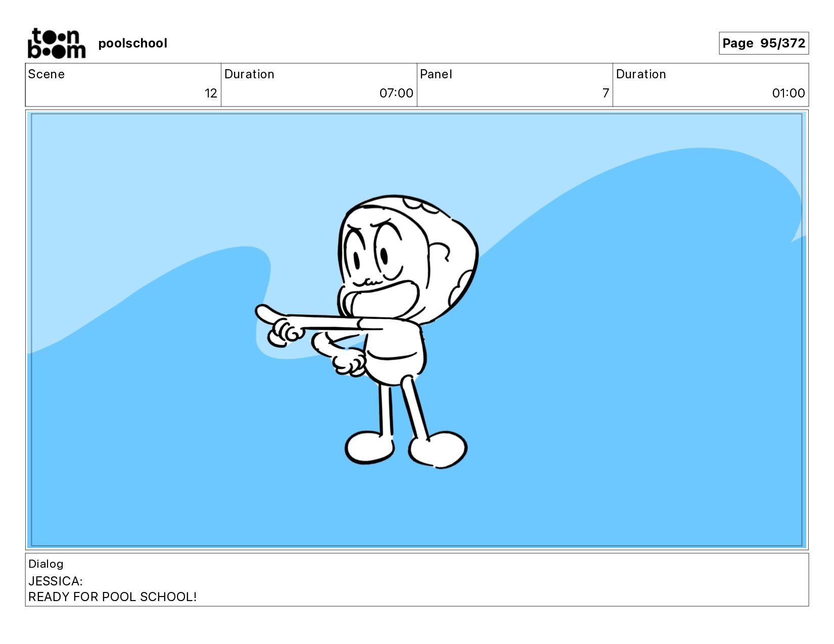Image resolution: width=834 pixels, height=644 pixels.
Task: Click the Duration label beside Scene
Action: click(x=249, y=74)
